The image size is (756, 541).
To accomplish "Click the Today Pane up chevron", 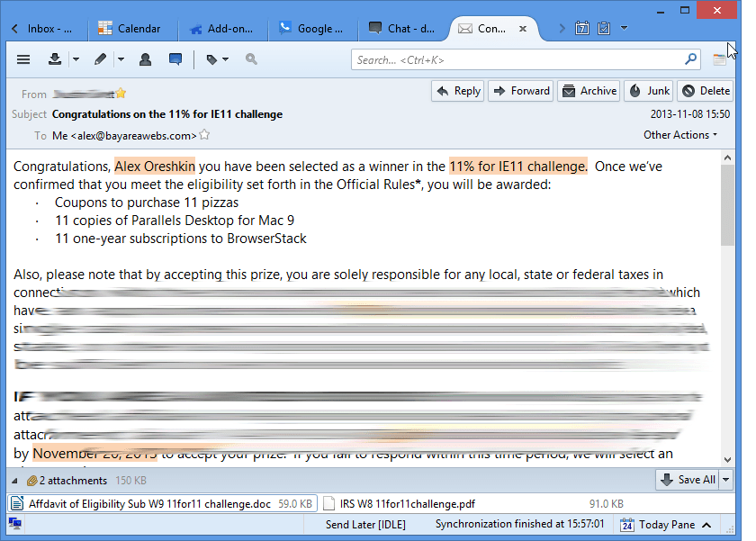I will pyautogui.click(x=706, y=525).
